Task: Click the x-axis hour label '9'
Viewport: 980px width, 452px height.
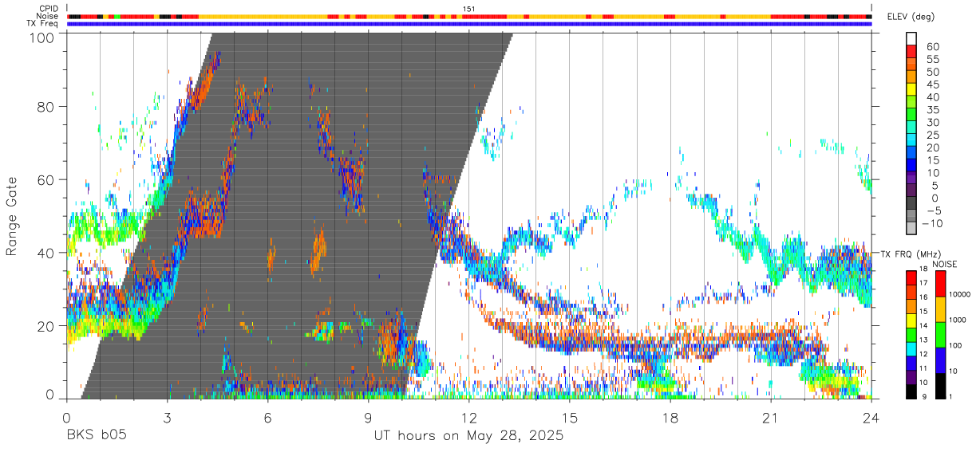Action: point(368,417)
